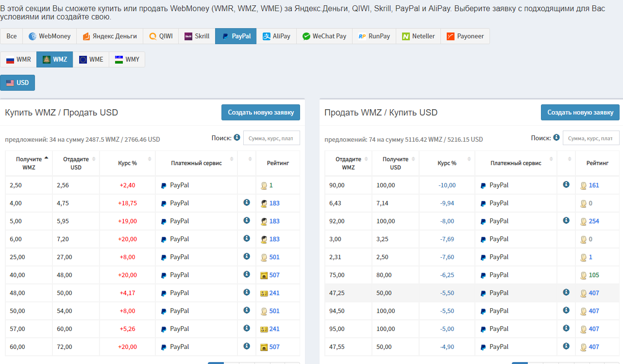Click rating 105 in the 75,00 row
This screenshot has width=623, height=364.
594,275
